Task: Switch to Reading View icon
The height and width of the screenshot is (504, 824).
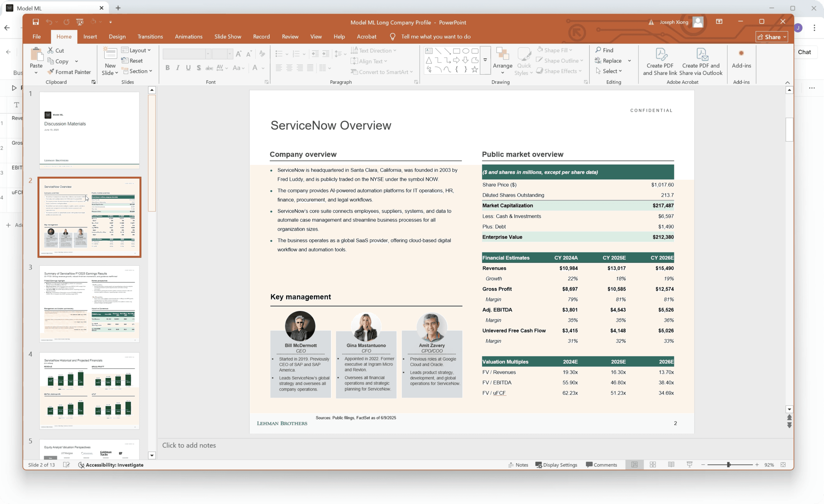Action: click(x=671, y=465)
